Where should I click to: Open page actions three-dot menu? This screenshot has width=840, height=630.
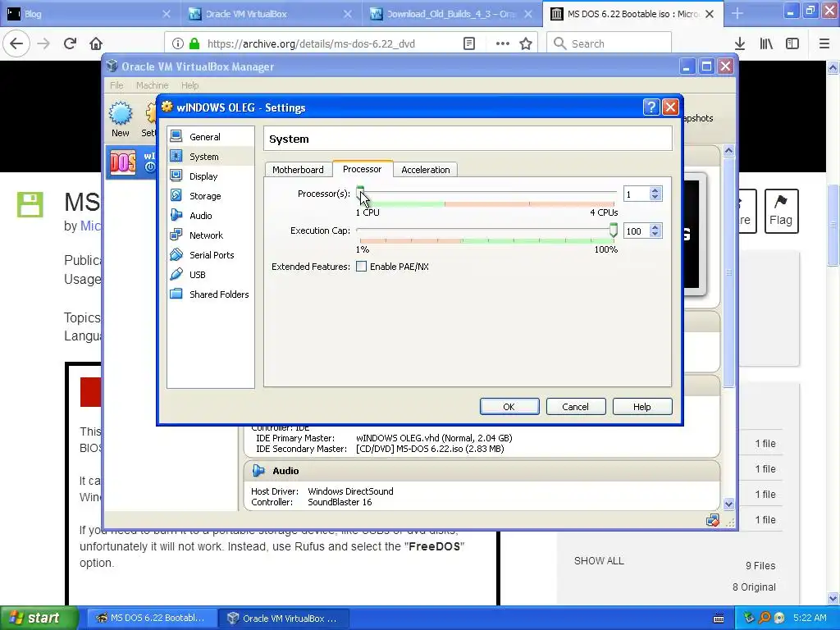(503, 43)
